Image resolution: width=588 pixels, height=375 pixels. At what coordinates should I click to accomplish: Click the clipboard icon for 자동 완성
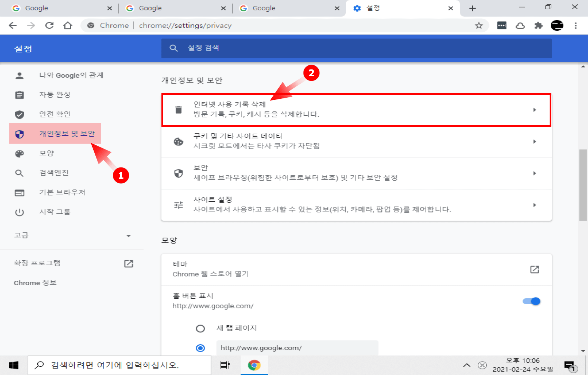[x=20, y=95]
